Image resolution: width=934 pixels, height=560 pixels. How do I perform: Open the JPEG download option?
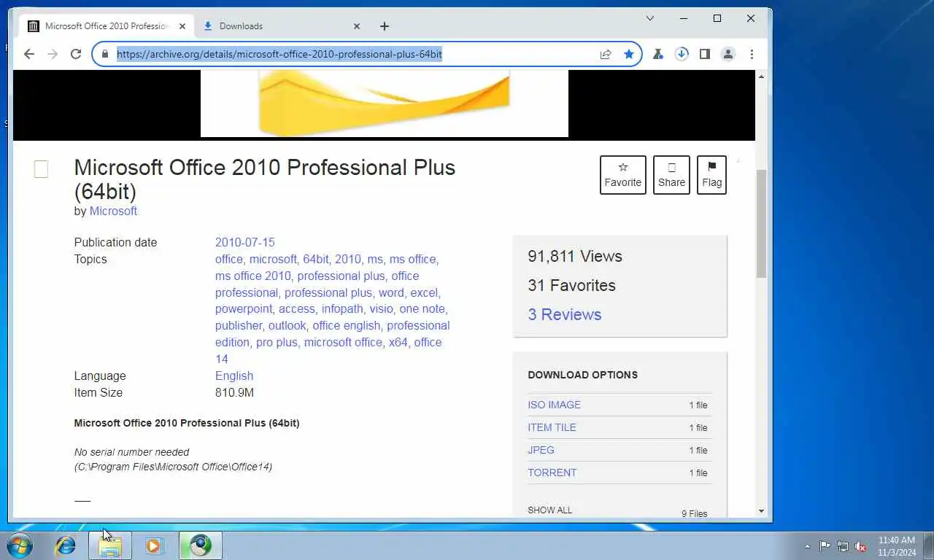541,450
